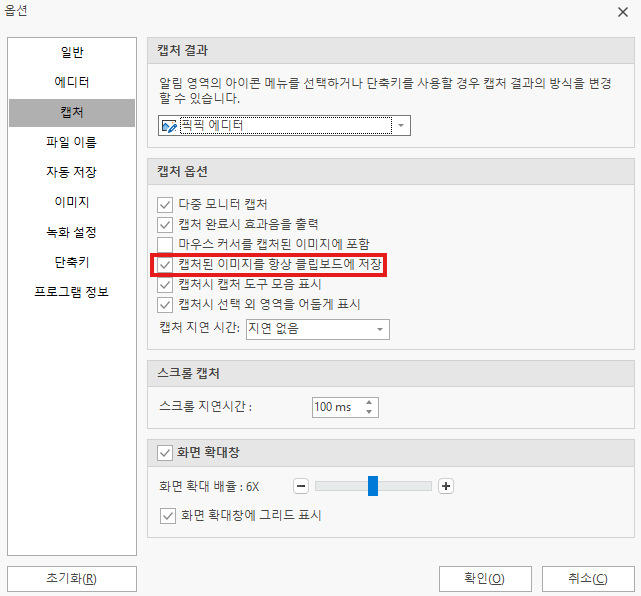Open the 단축키 settings page
This screenshot has height=596, width=641.
click(72, 262)
